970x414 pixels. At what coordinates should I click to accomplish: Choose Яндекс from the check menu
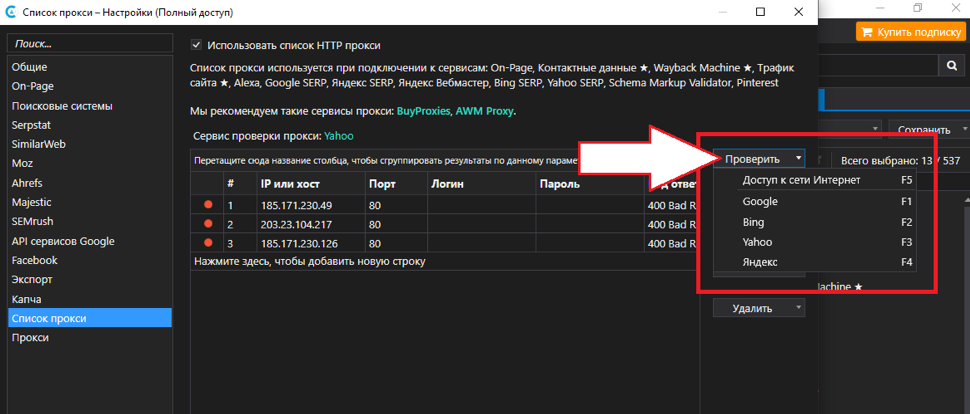[x=760, y=262]
